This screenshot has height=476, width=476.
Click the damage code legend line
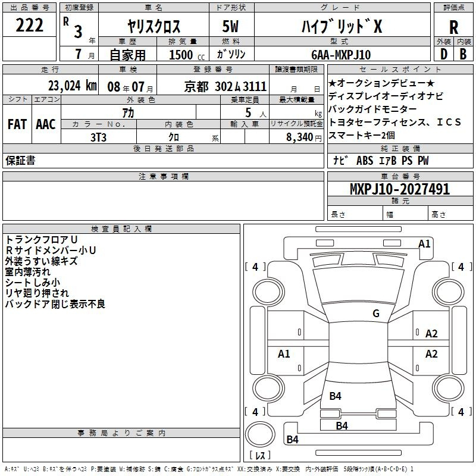coord(209,469)
